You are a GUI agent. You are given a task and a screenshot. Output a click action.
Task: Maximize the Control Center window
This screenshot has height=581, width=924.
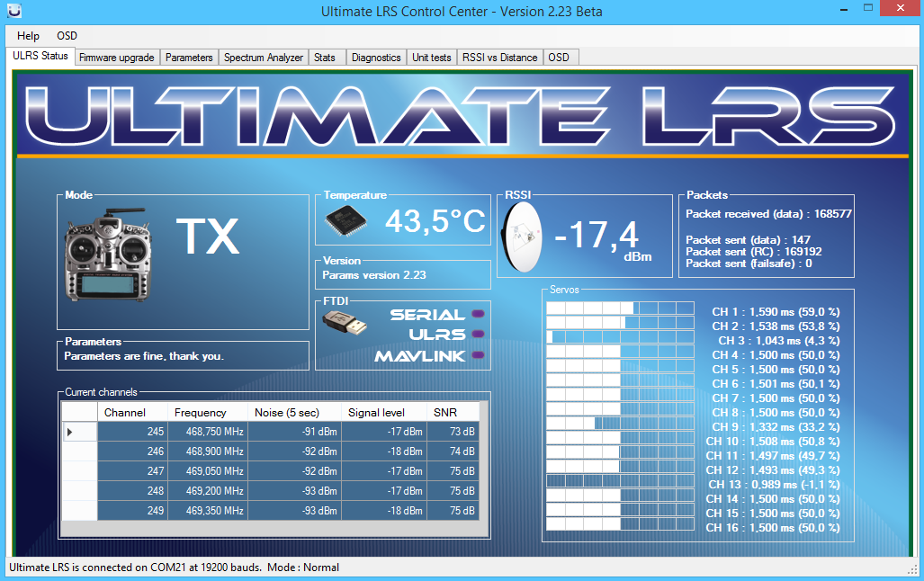868,8
